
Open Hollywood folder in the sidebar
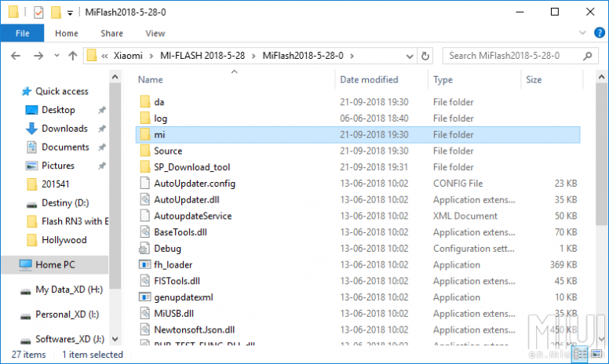[x=64, y=240]
